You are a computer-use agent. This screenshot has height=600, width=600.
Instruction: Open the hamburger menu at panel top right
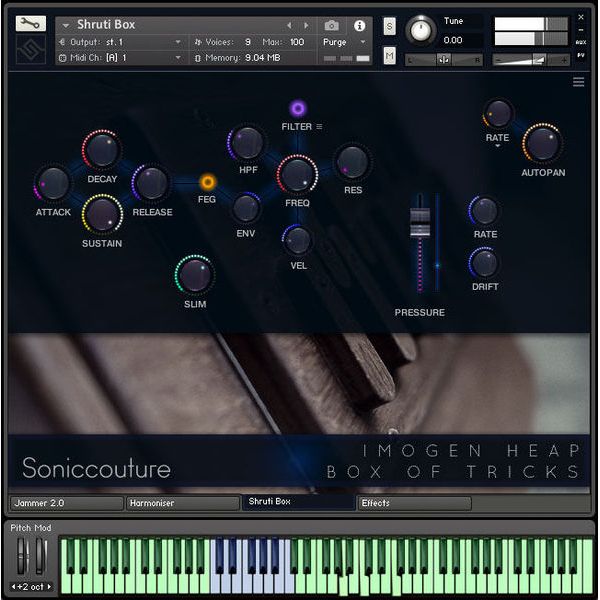pyautogui.click(x=578, y=82)
